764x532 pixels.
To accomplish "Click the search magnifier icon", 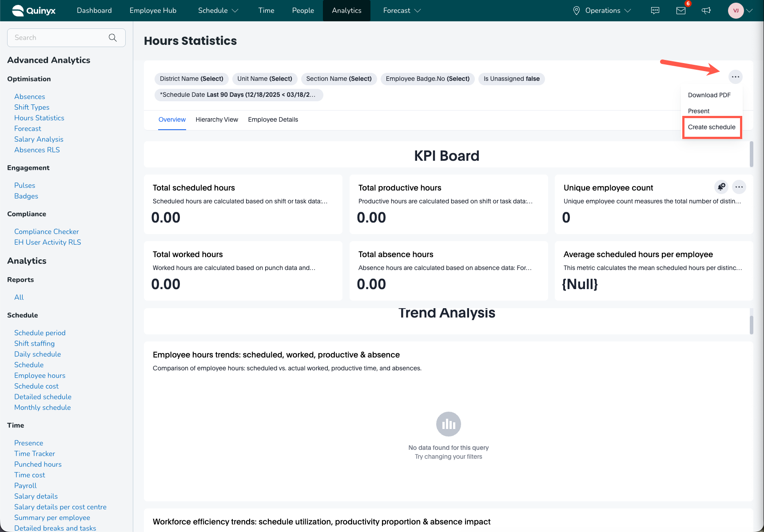I will point(113,38).
